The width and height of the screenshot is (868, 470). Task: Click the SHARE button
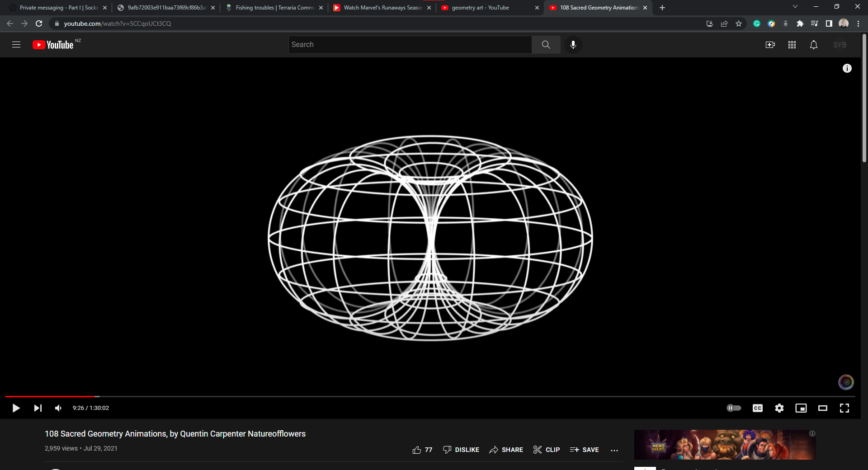pos(506,450)
